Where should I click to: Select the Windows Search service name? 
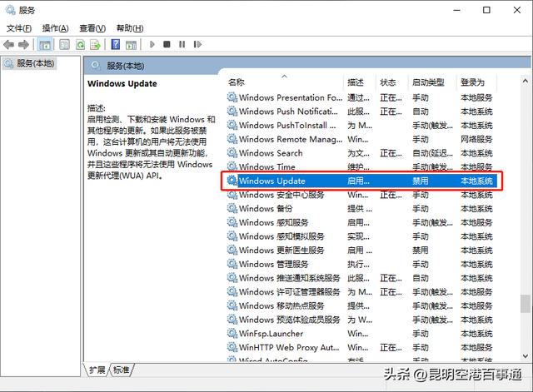(271, 153)
